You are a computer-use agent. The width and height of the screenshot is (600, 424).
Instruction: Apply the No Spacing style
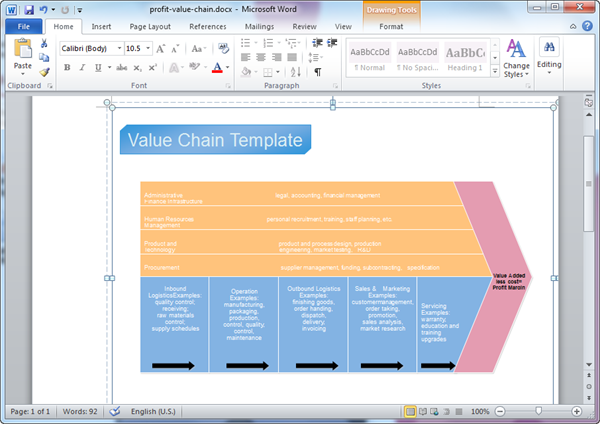coord(417,58)
